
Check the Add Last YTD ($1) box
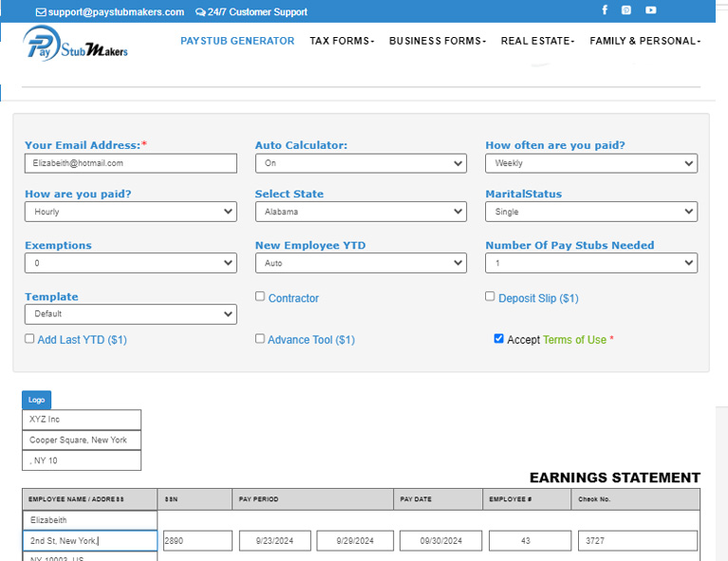tap(29, 339)
